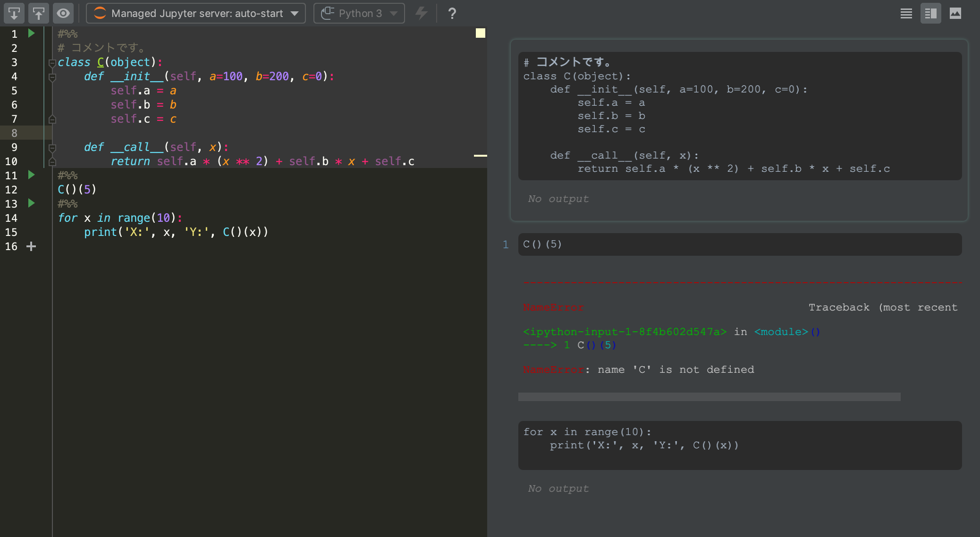Collapse the class C fold marker
Viewport: 980px width, 537px height.
[x=52, y=63]
